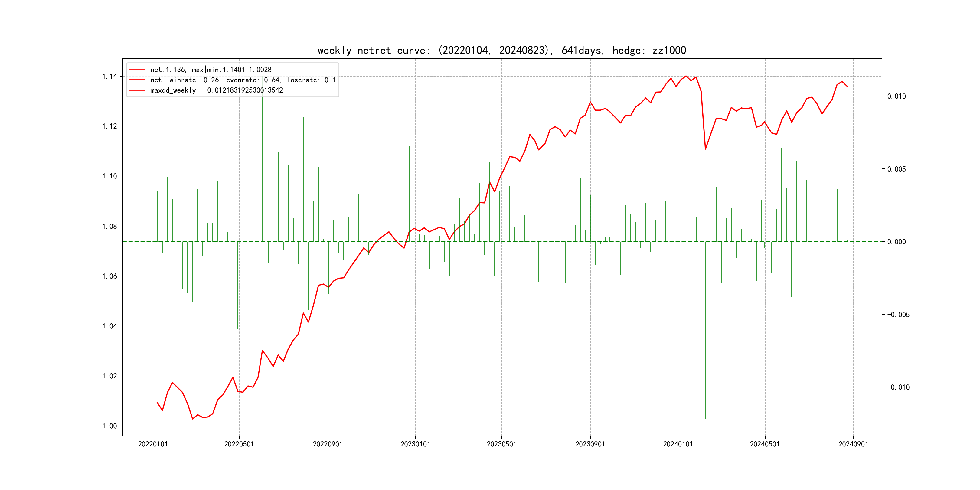
Task: Click the 0.010 right axis tick label
Action: coord(896,96)
